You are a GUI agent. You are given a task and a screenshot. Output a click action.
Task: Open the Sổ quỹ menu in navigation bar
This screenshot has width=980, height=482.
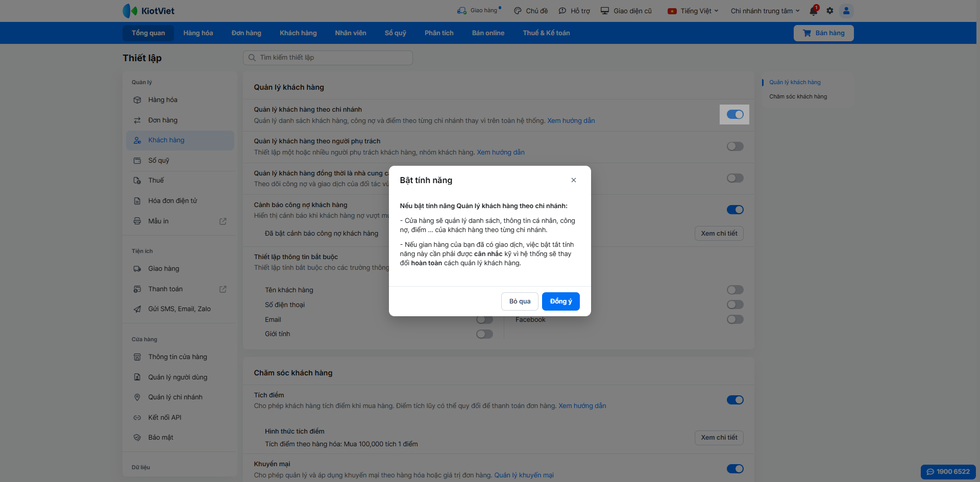click(396, 33)
